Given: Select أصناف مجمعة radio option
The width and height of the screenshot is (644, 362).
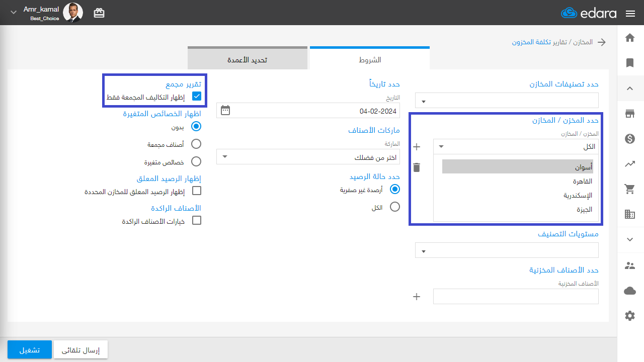Looking at the screenshot, I should pos(196,144).
